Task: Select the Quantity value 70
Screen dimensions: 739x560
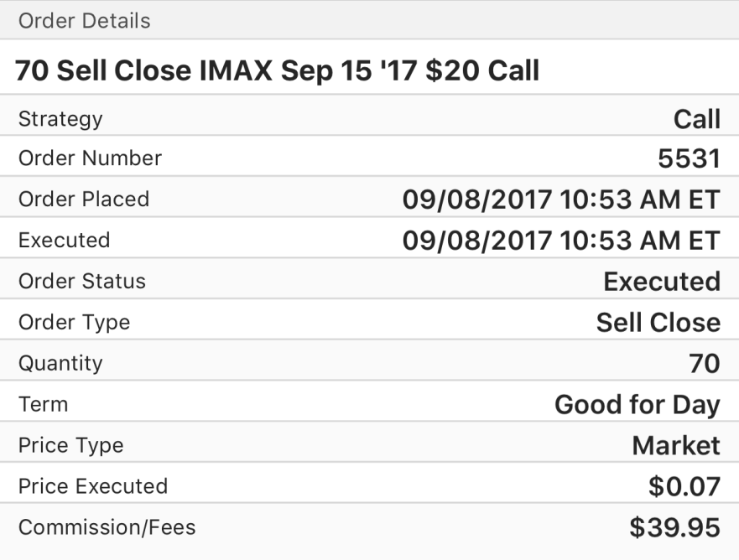Action: pyautogui.click(x=704, y=363)
